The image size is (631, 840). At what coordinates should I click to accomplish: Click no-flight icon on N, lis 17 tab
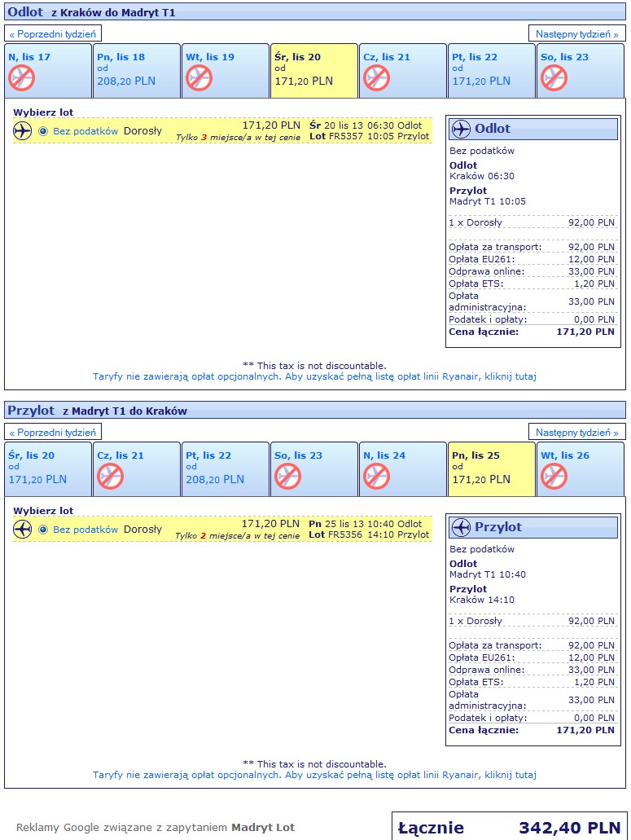[x=21, y=78]
